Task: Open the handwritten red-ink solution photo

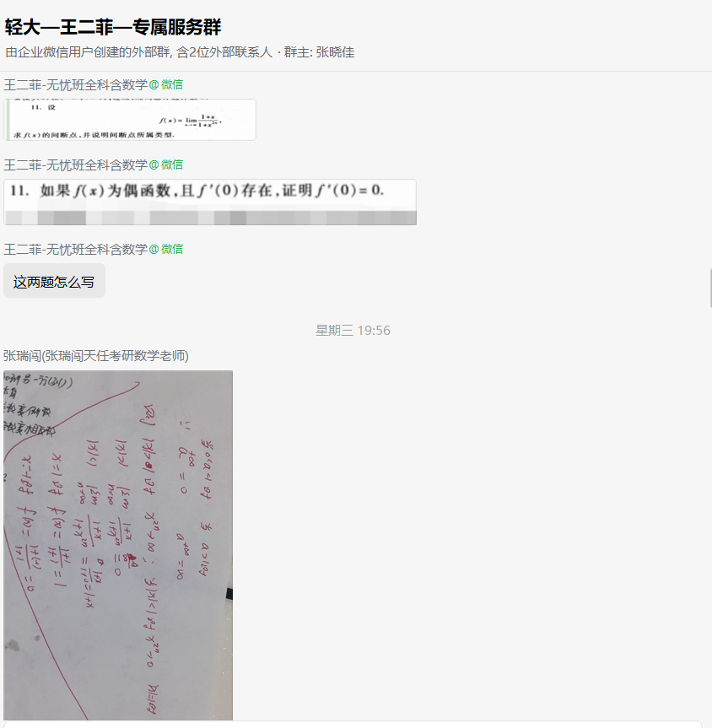Action: (x=118, y=545)
